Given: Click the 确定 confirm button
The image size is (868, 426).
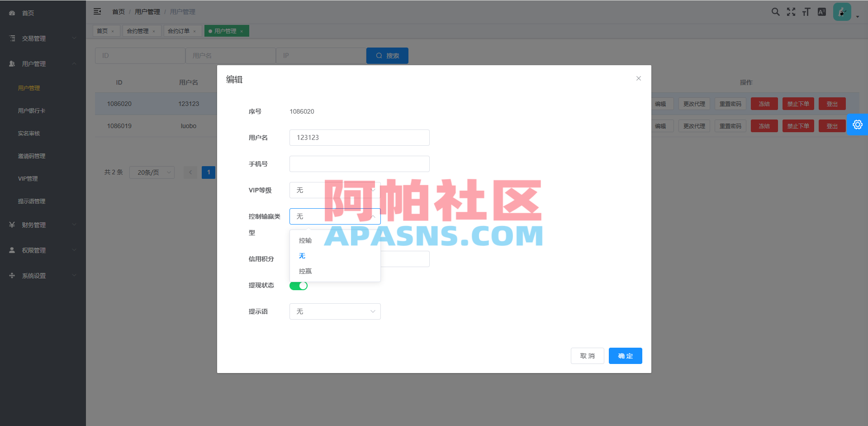Looking at the screenshot, I should 625,356.
